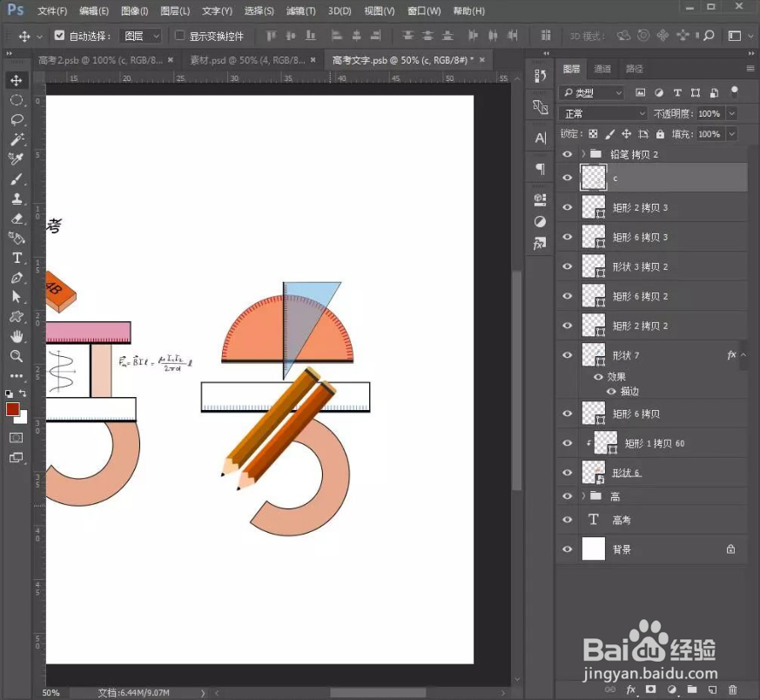Viewport: 760px width, 700px height.
Task: Open the 文件(F) menu
Action: click(52, 10)
